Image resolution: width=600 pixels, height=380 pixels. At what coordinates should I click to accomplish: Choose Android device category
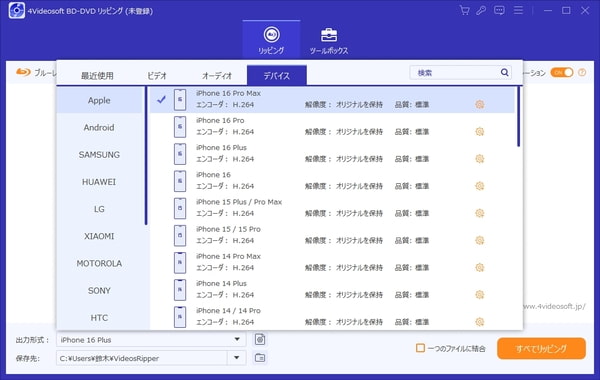click(x=99, y=127)
